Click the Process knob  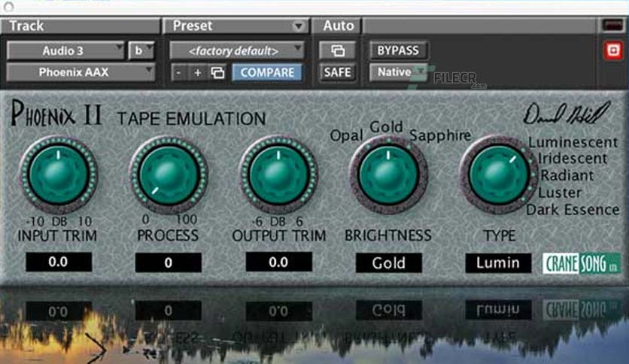tap(169, 174)
